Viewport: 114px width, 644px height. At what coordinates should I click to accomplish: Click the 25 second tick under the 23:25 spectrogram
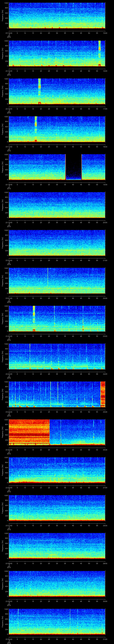point(49,450)
